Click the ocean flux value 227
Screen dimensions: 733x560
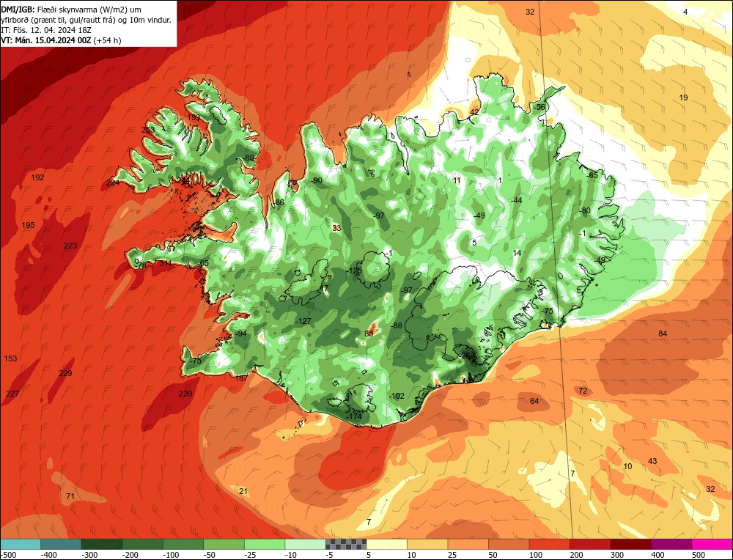coord(12,394)
